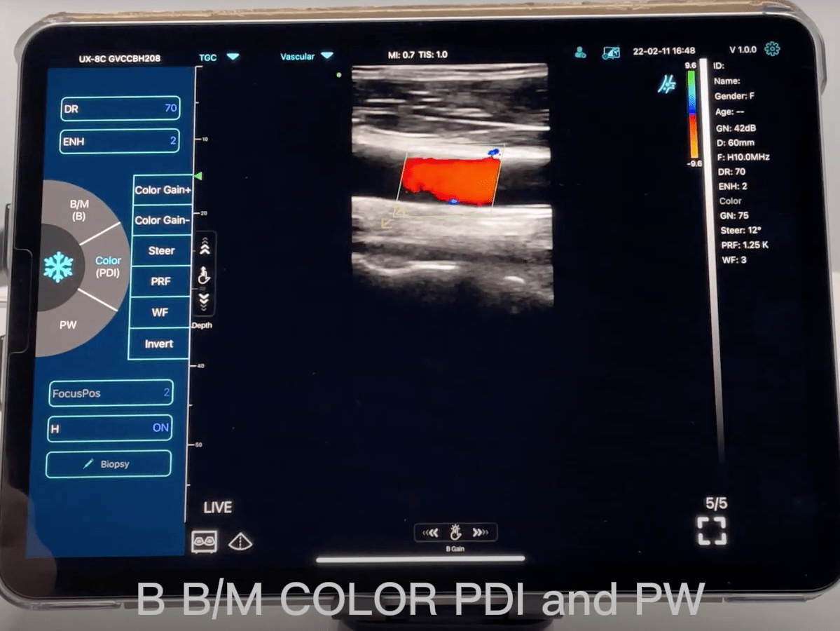Tap the B Gain increase arrows at the bottom
The height and width of the screenshot is (631, 840).
[x=481, y=531]
